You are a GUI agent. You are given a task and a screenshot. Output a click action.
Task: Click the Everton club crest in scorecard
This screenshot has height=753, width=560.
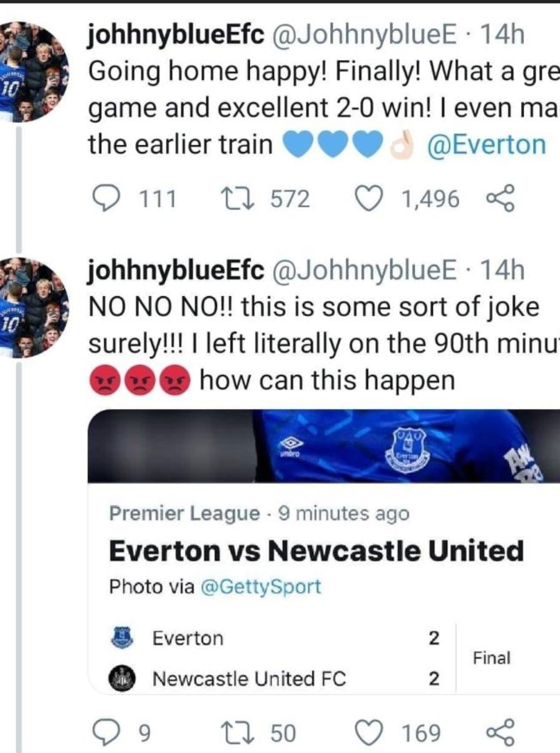click(122, 637)
